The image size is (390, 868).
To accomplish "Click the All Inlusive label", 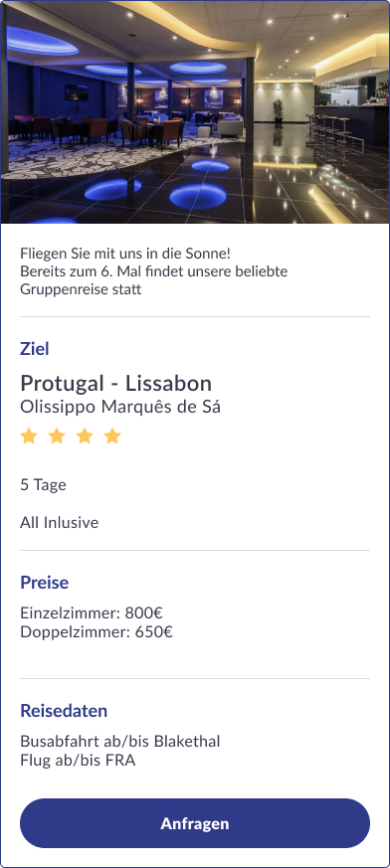I will 60,523.
